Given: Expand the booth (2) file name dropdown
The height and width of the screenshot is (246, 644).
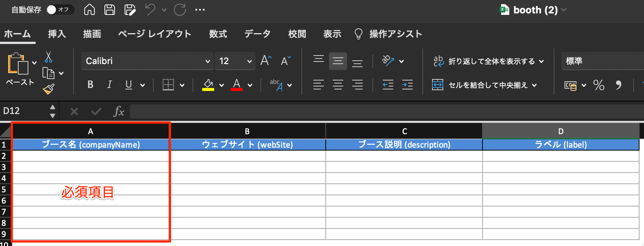Looking at the screenshot, I should [x=564, y=10].
